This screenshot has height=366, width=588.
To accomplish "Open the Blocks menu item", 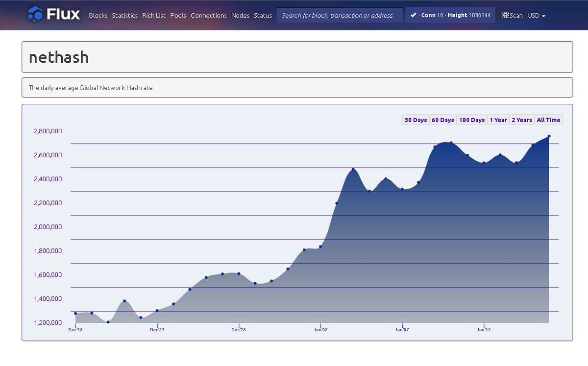I will point(98,15).
